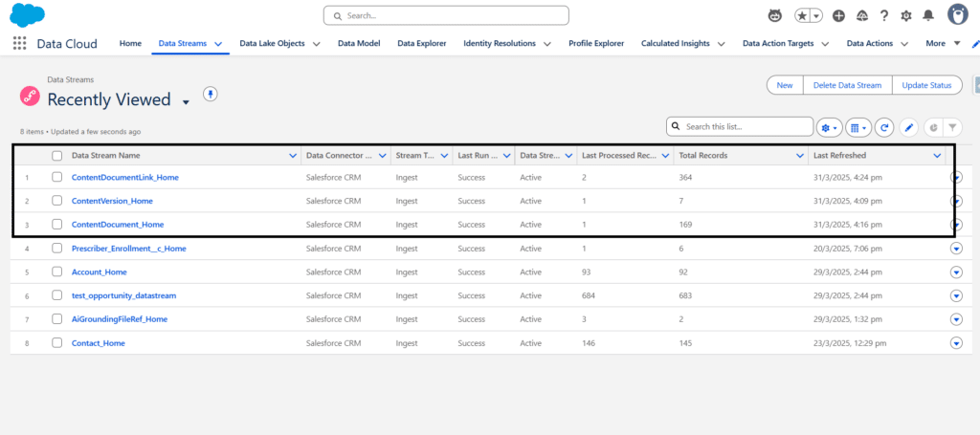Toggle the select-all checkbox in header
Viewport: 980px width, 435px height.
tap(57, 155)
